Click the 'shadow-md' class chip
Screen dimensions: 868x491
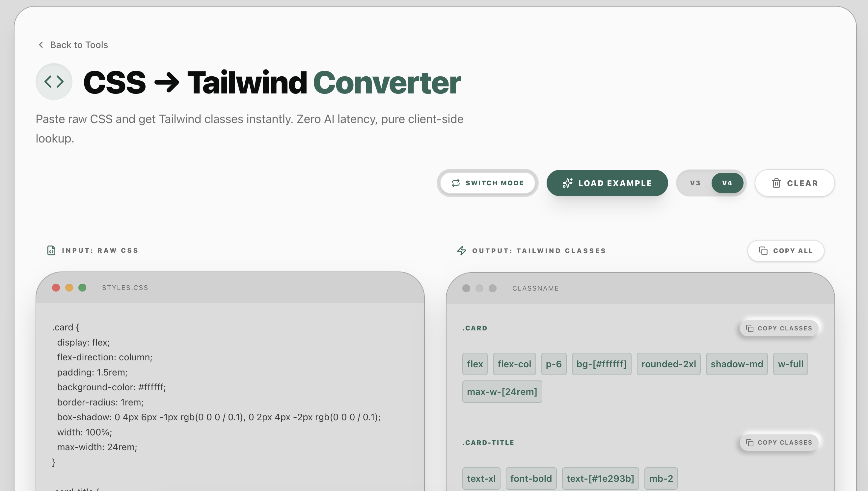pos(737,364)
